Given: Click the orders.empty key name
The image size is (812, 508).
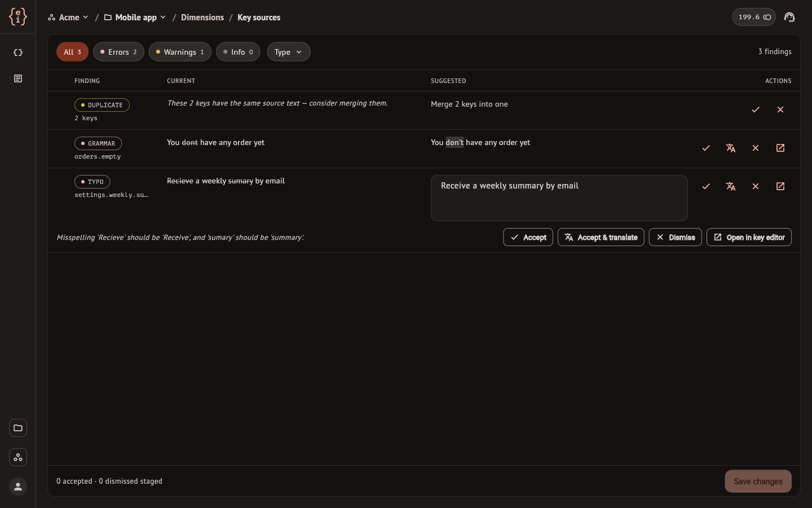Looking at the screenshot, I should coord(98,157).
